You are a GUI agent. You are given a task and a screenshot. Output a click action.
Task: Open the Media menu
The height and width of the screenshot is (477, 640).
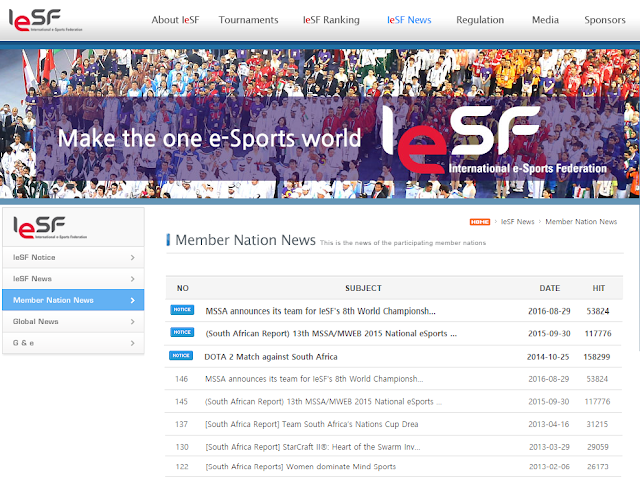(x=545, y=20)
